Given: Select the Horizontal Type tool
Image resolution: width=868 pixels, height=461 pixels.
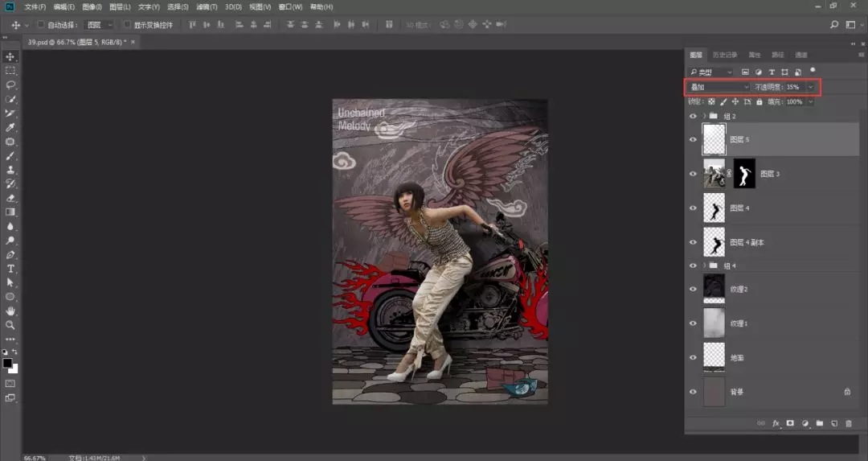Looking at the screenshot, I should click(x=10, y=268).
